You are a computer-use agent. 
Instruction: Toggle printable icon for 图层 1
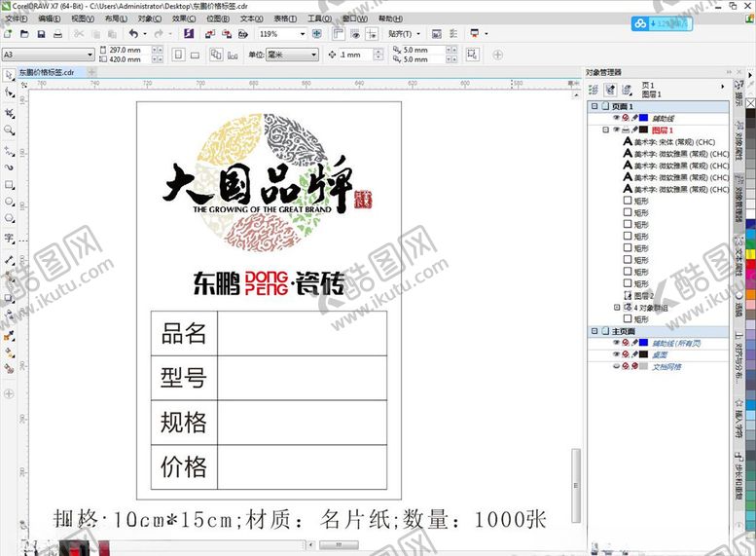click(626, 130)
